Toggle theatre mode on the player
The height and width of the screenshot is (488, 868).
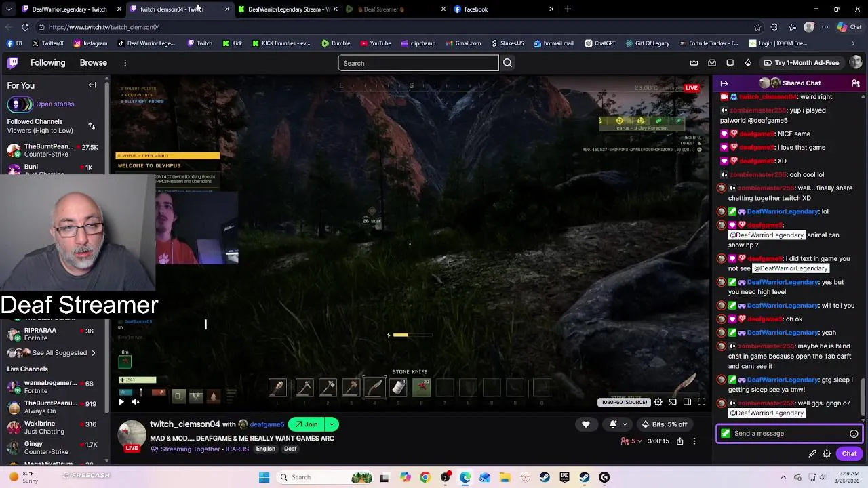(687, 402)
